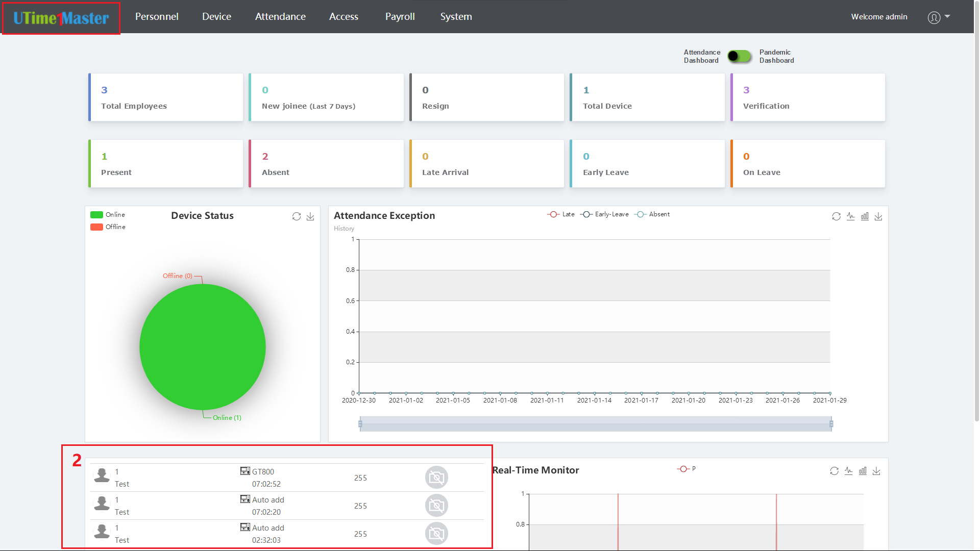This screenshot has width=980, height=551.
Task: Select line chart view for Attendance Exception
Action: pos(850,216)
